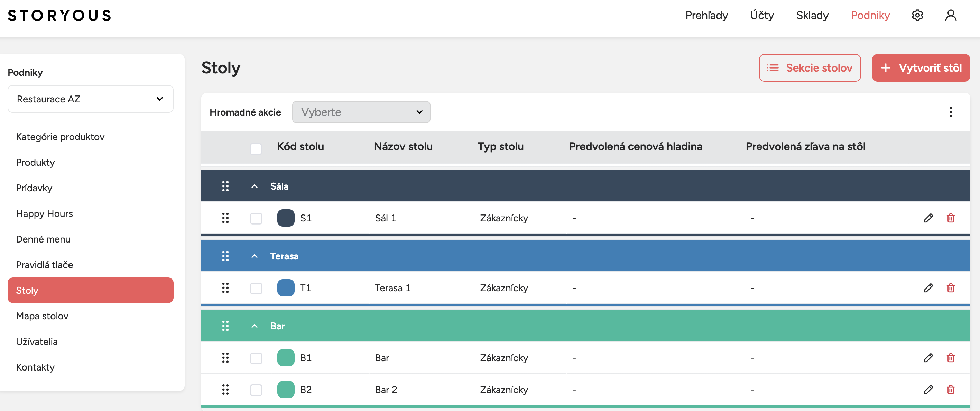Screen dimensions: 980x411
Task: Open the three-dot table options menu
Action: [x=950, y=112]
